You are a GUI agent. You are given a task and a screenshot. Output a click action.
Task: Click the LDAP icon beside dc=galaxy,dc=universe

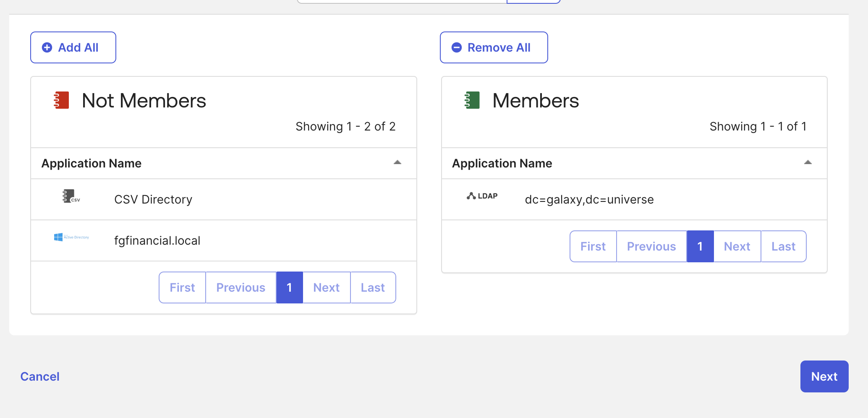click(x=482, y=196)
